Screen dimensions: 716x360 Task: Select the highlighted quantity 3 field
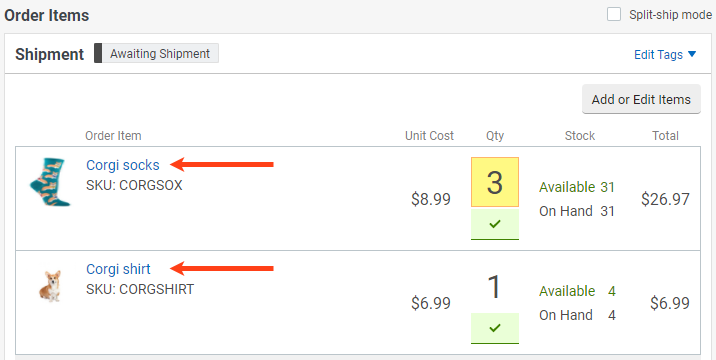pyautogui.click(x=495, y=182)
